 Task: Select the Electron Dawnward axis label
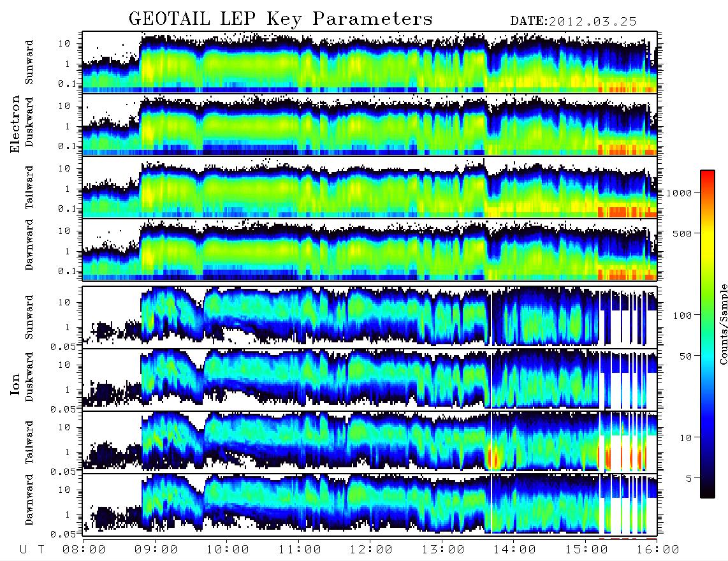pos(29,245)
